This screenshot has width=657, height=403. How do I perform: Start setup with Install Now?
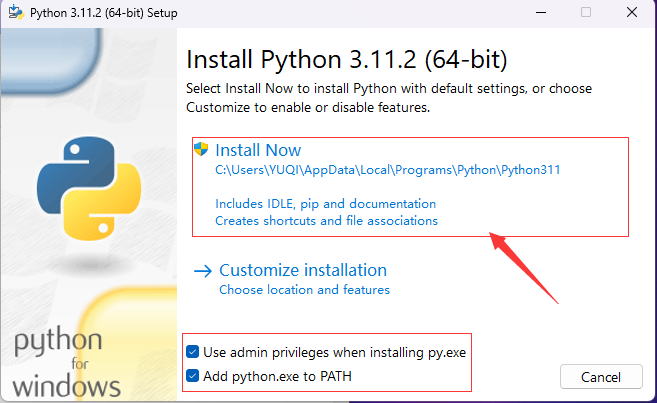(258, 150)
